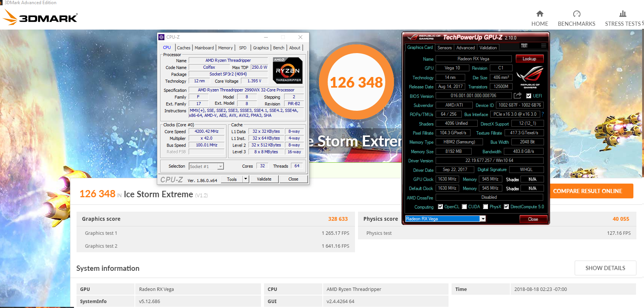Open the 3DMark Stress Tests section

click(624, 19)
